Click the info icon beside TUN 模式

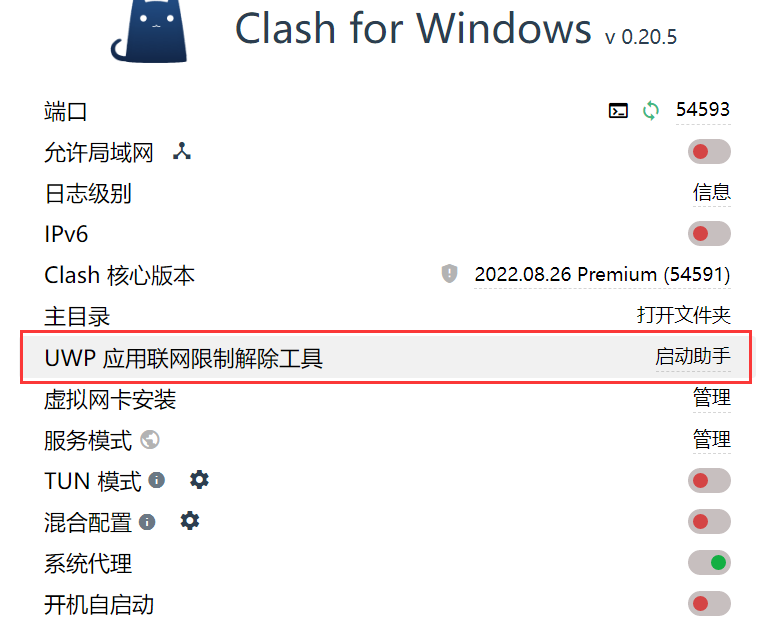point(157,480)
